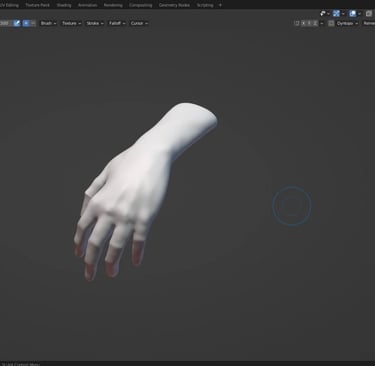Expand the Cursor settings dropdown
Image resolution: width=375 pixels, height=366 pixels.
[139, 23]
